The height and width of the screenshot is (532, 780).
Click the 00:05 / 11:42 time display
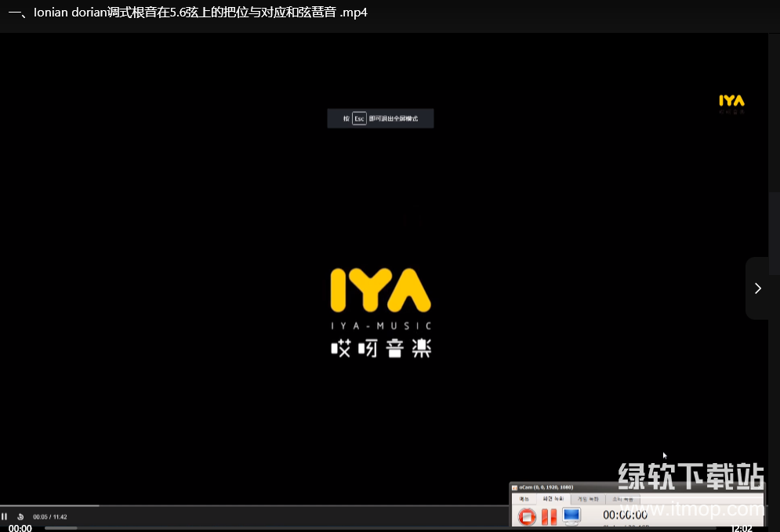(x=49, y=517)
